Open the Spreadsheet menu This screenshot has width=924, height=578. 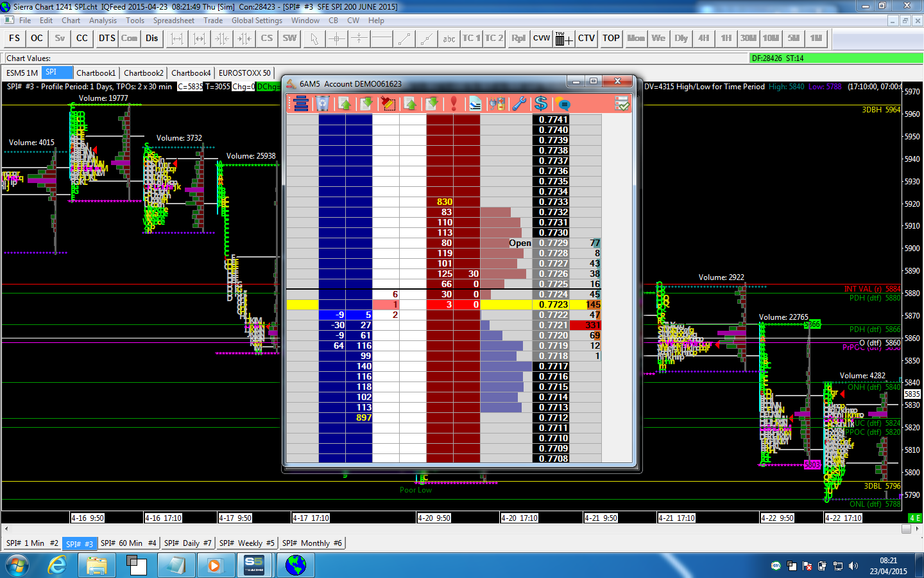coord(174,21)
